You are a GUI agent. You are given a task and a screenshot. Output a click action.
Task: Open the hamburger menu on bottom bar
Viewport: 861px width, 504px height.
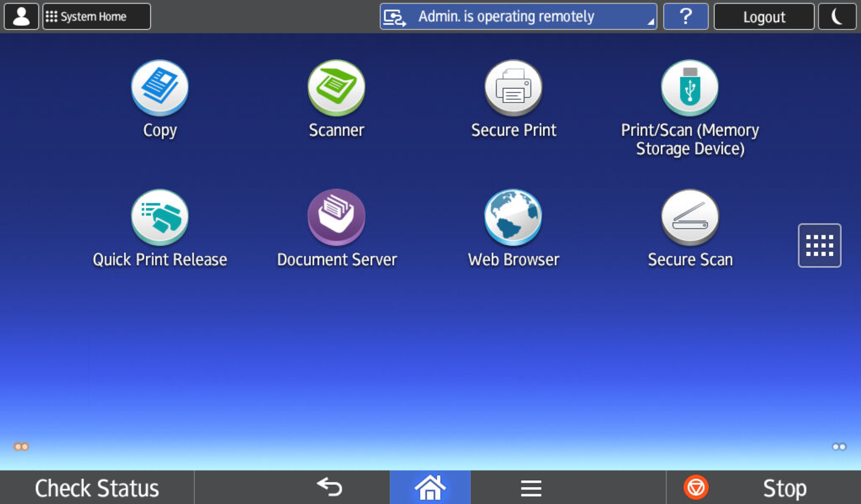coord(530,487)
